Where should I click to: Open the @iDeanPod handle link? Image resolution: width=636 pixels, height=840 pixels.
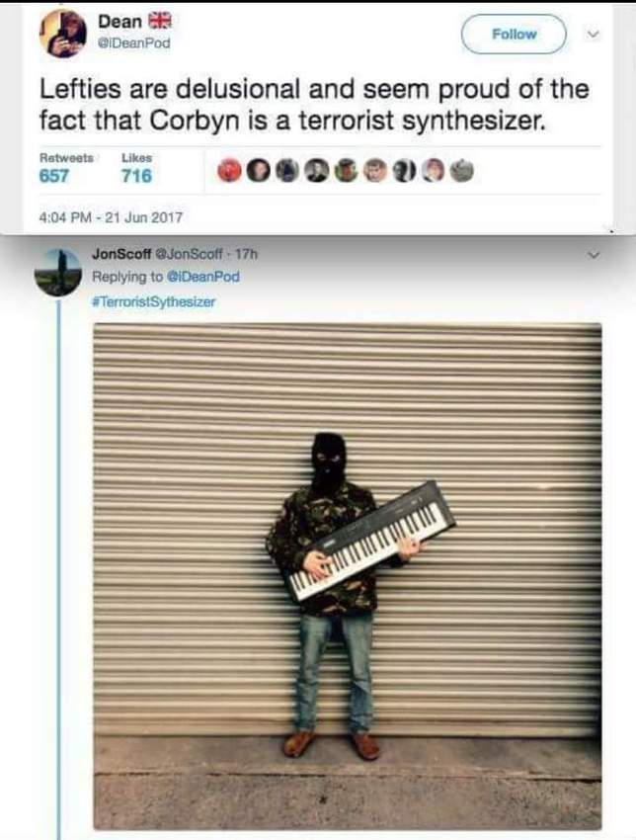[x=133, y=43]
